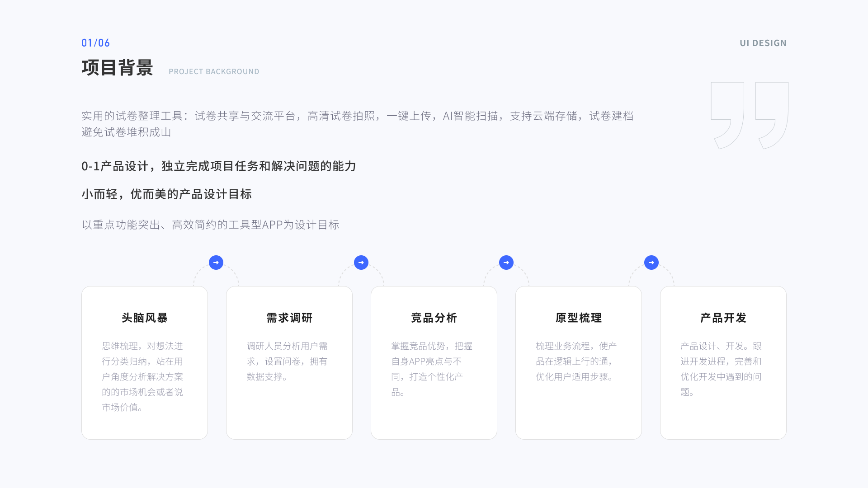
Task: Click the description starting 梳理业务流程
Action: 576,361
